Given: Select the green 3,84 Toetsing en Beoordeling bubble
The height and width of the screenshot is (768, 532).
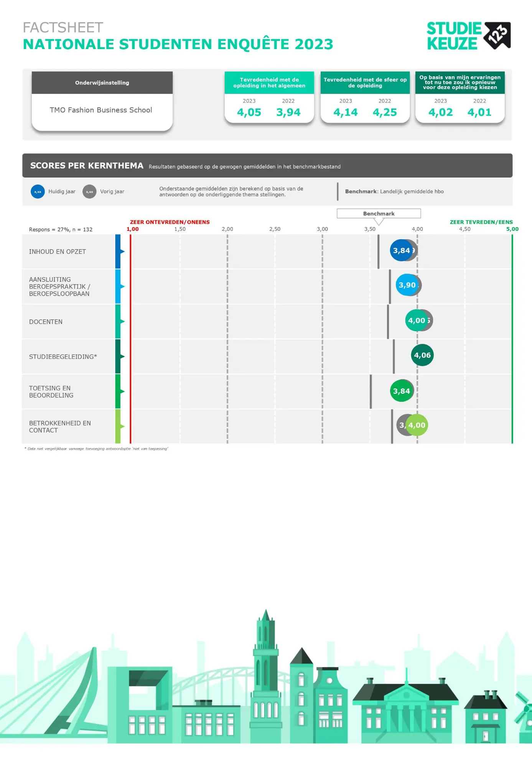Looking at the screenshot, I should [401, 391].
